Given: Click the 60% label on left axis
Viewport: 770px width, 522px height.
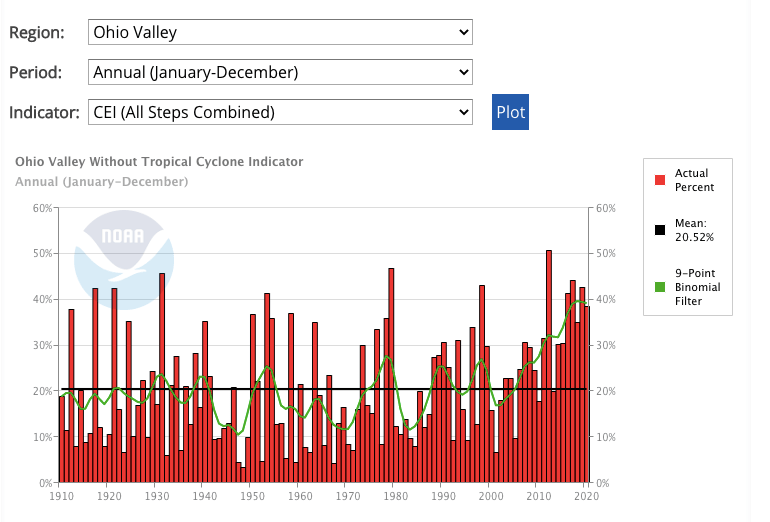Looking at the screenshot, I should pos(41,208).
